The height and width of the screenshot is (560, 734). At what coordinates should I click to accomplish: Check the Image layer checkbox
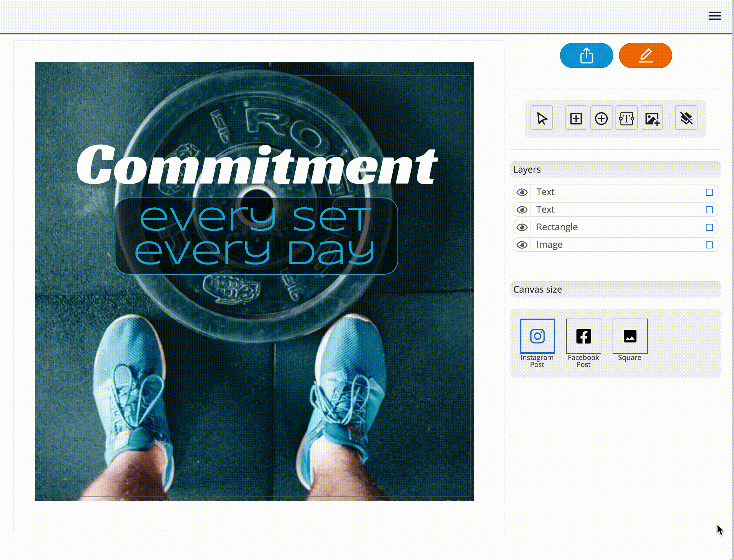(x=709, y=245)
